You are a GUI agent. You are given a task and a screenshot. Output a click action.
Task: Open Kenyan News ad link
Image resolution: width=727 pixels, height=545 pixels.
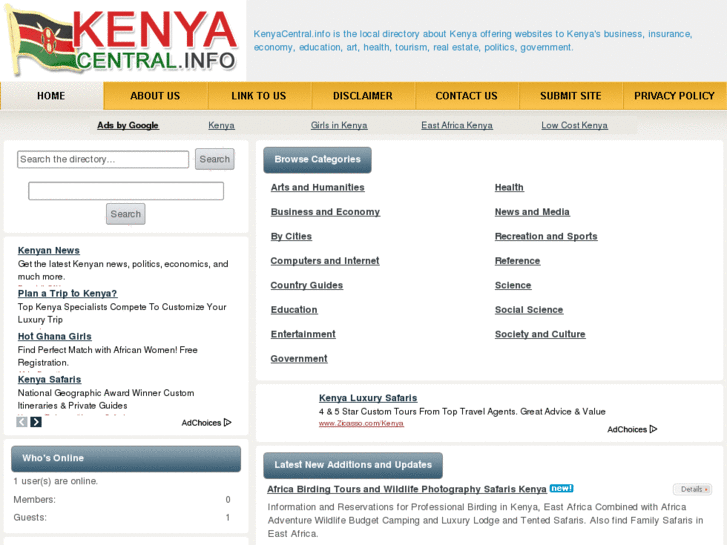(x=49, y=250)
